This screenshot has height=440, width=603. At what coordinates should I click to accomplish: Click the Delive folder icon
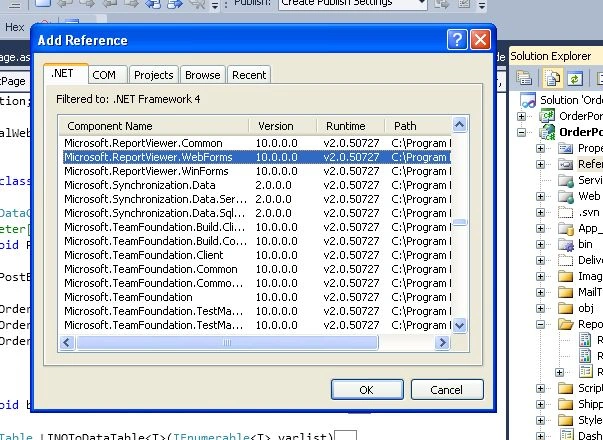pos(566,260)
